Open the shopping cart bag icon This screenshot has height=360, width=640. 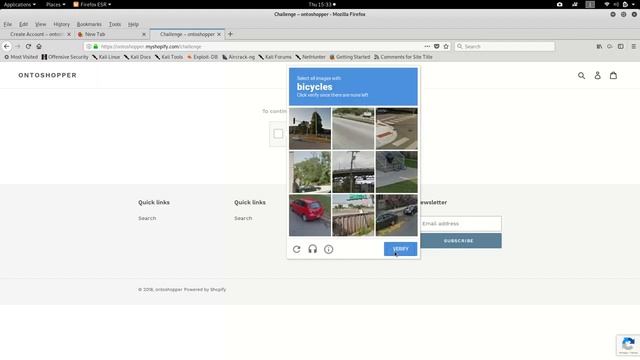click(613, 76)
